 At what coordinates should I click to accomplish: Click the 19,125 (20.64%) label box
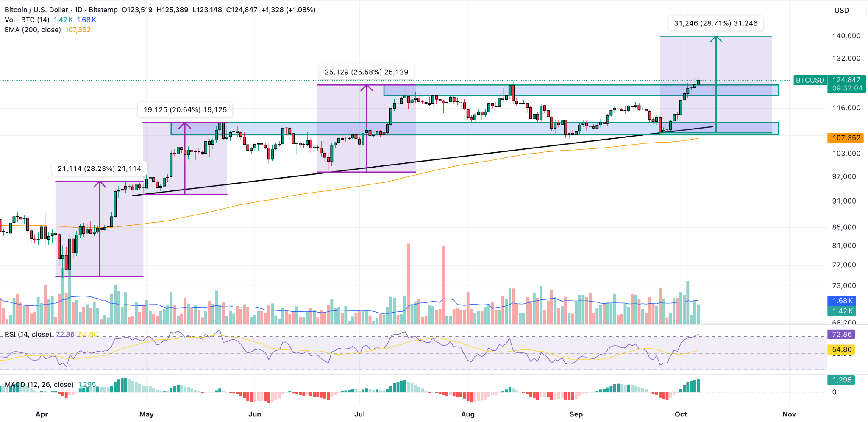[185, 109]
